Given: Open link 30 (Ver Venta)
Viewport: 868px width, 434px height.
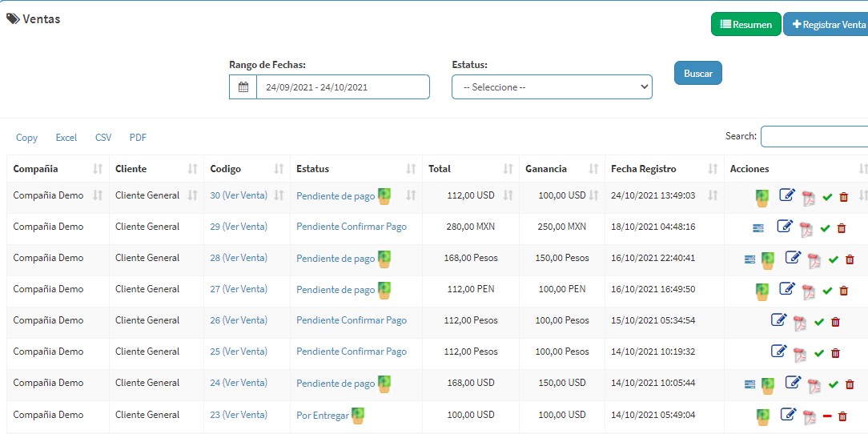Looking at the screenshot, I should [239, 195].
